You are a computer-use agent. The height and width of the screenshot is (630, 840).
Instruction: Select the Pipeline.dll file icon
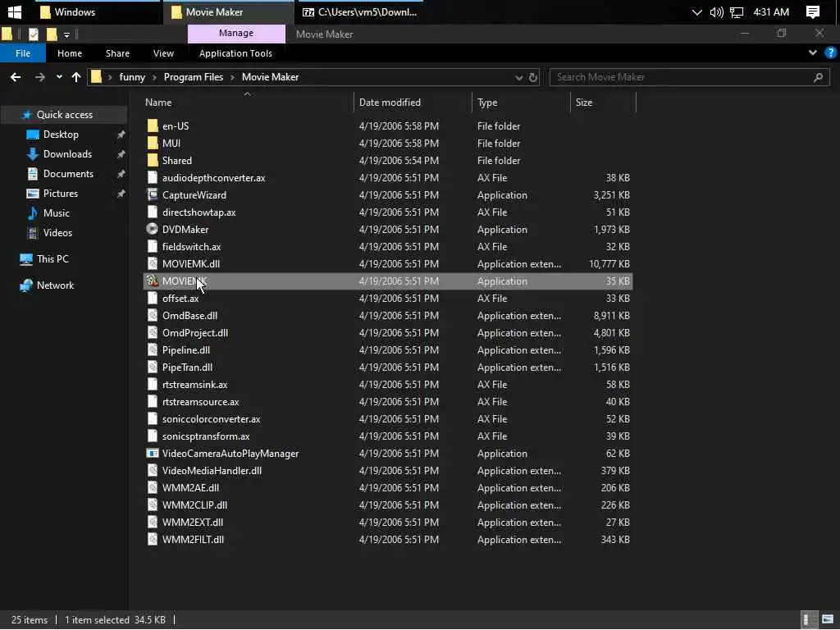click(x=153, y=349)
